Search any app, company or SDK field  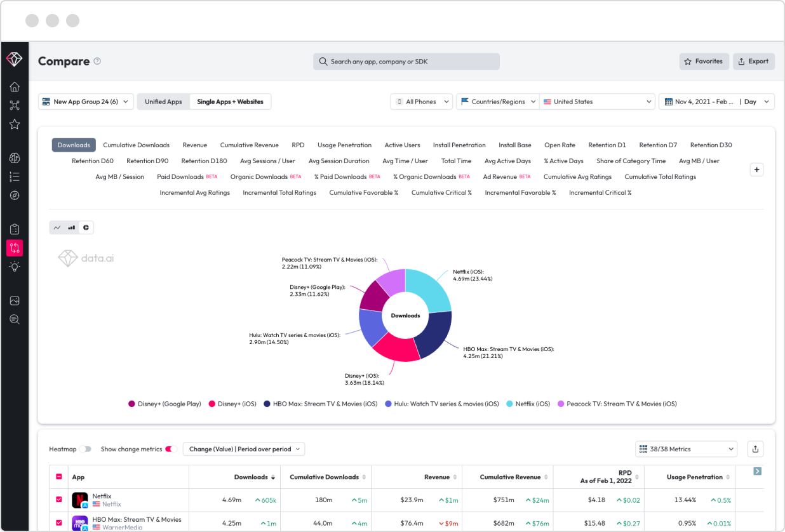click(x=406, y=62)
